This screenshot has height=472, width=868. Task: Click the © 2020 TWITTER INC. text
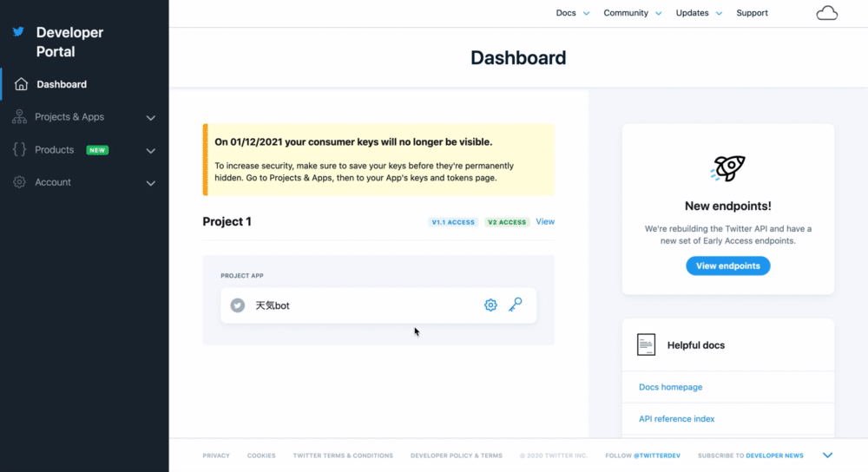coord(554,456)
